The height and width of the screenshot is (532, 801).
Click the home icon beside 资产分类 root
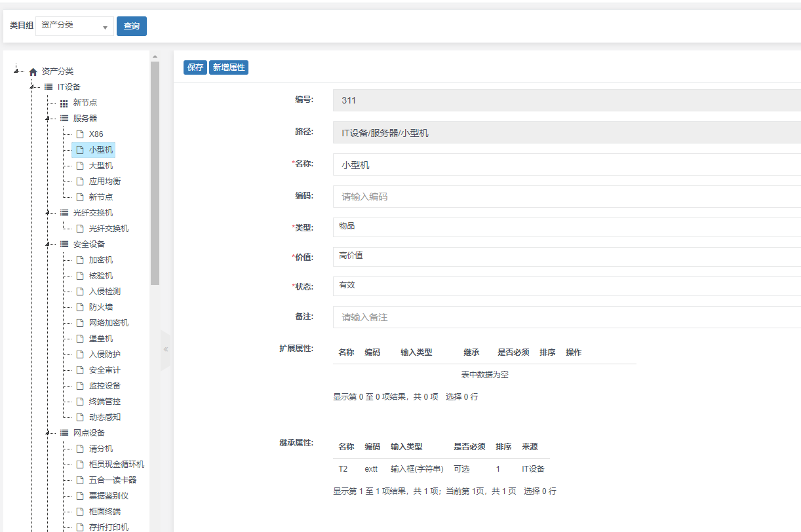tap(33, 71)
